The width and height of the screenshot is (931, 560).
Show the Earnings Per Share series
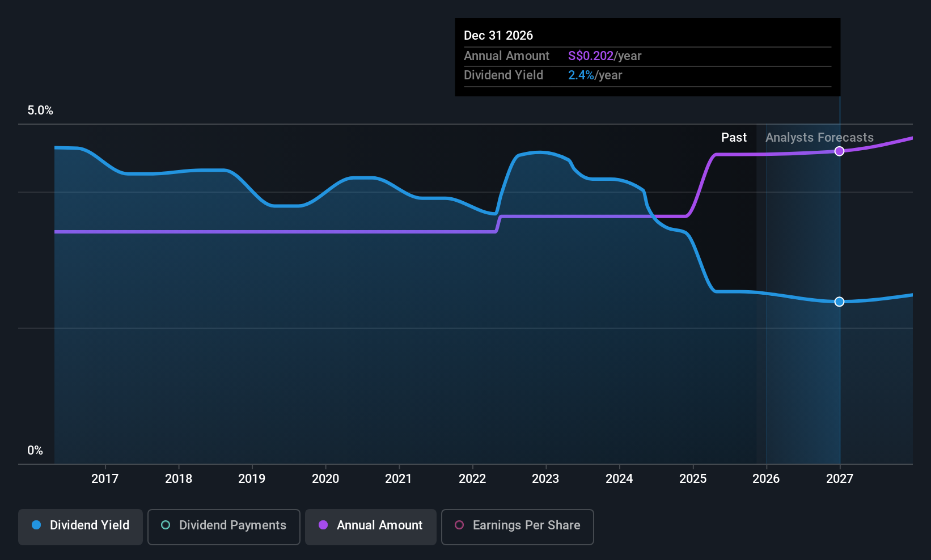coord(517,526)
